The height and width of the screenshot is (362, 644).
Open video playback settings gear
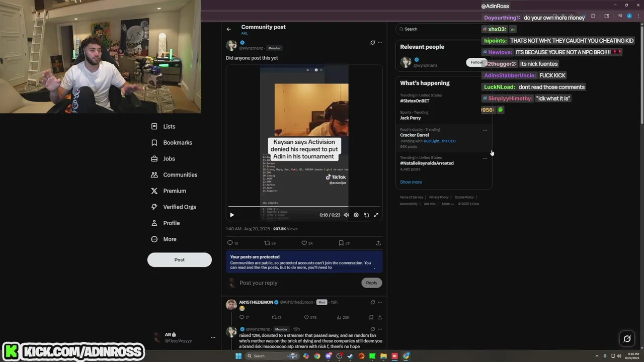tap(356, 215)
